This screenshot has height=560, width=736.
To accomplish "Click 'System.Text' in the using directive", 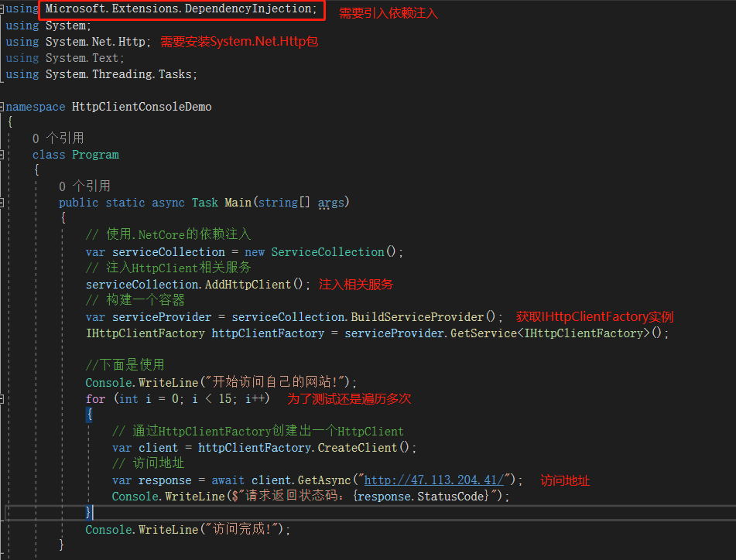I will [82, 58].
